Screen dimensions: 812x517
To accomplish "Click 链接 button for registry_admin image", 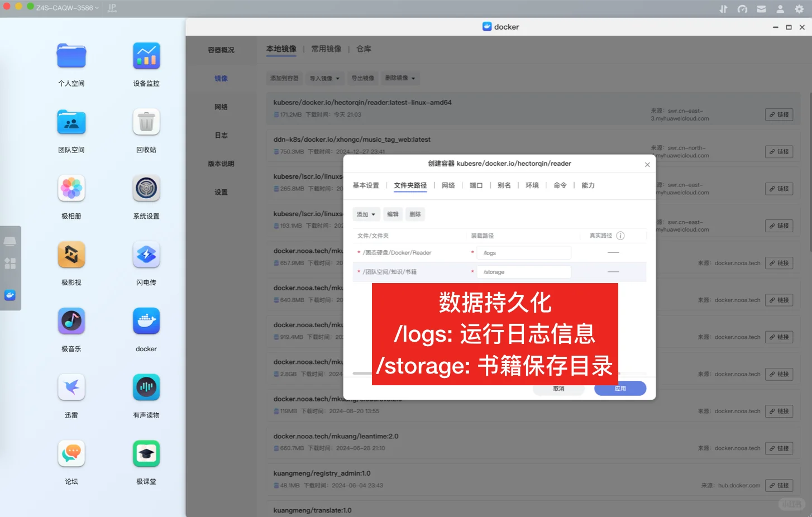I will 779,486.
